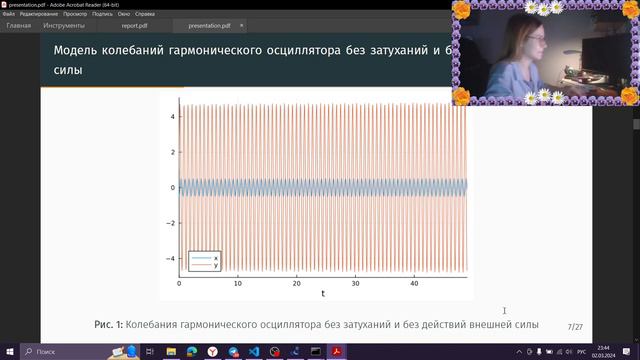The height and width of the screenshot is (360, 640).
Task: Open the taskbar clock and date
Action: pyautogui.click(x=603, y=351)
